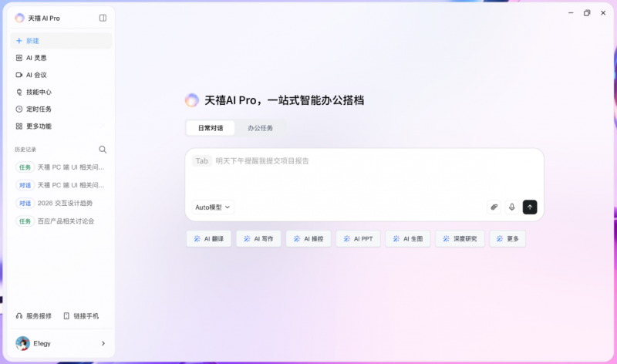Restore down the application window

[587, 13]
